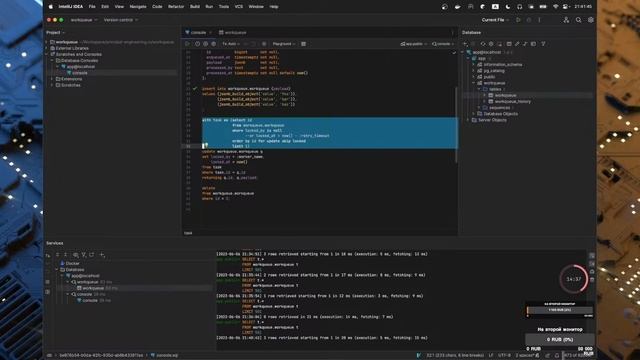Click the UTF-8 encoding status bar entry
640x360 pixels.
coord(504,356)
